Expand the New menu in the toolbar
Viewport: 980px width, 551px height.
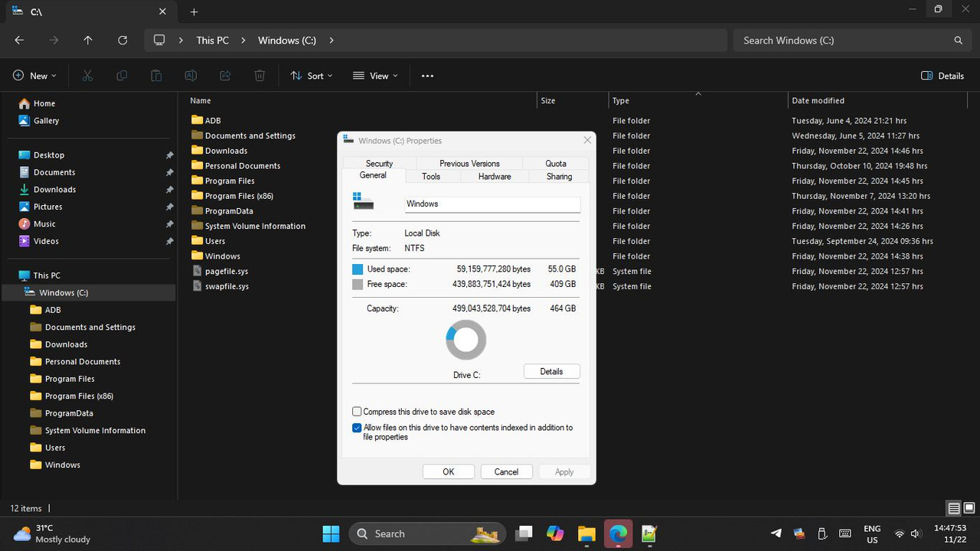(x=34, y=75)
